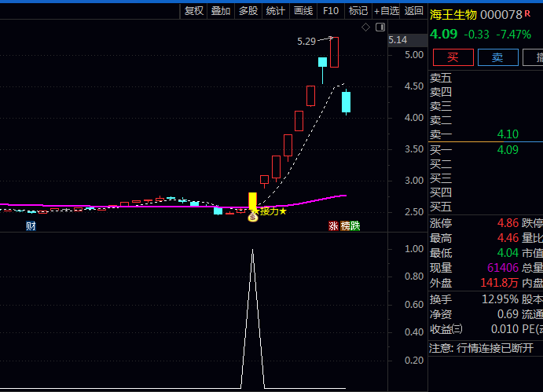Click the 复权 toolbar button

pyautogui.click(x=194, y=10)
